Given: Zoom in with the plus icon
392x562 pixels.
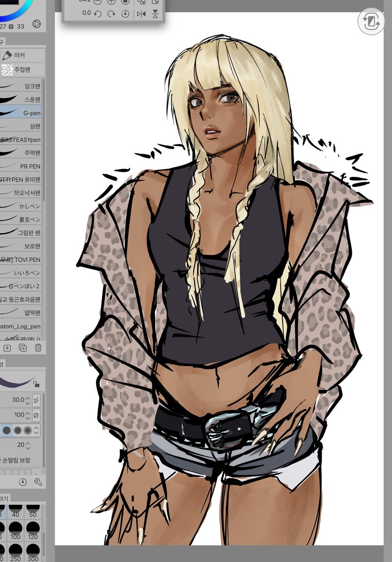Looking at the screenshot, I should [111, 1].
